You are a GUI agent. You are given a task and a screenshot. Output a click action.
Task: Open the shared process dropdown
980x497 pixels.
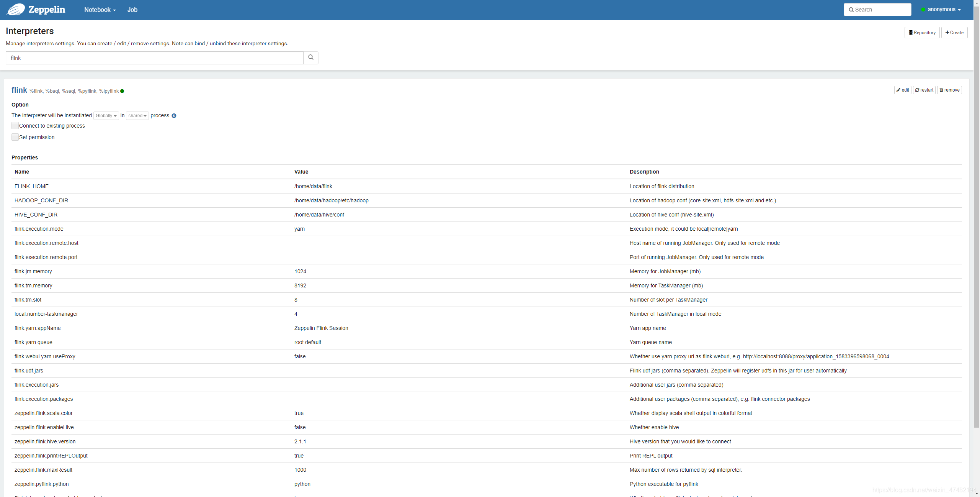pyautogui.click(x=137, y=116)
